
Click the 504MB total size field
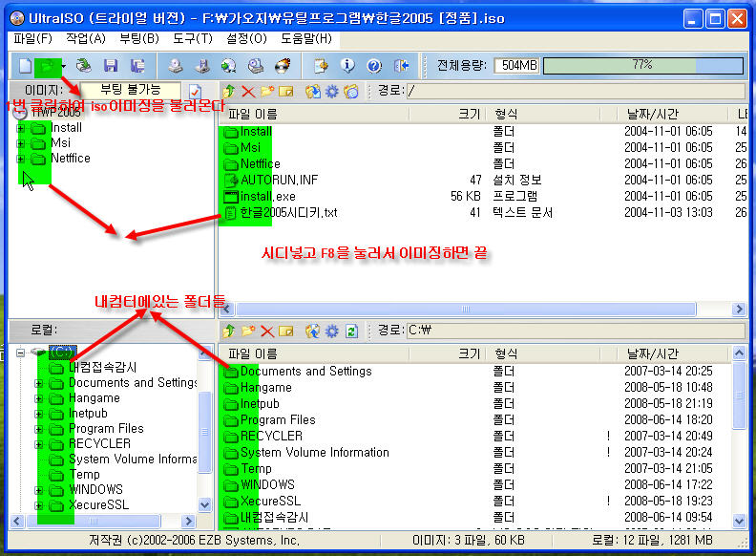click(517, 66)
